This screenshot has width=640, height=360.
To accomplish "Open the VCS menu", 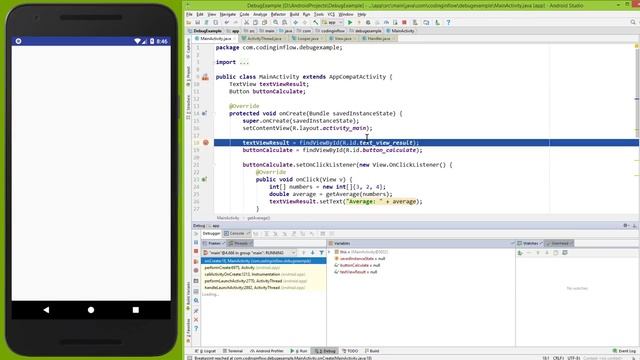I will coord(331,14).
